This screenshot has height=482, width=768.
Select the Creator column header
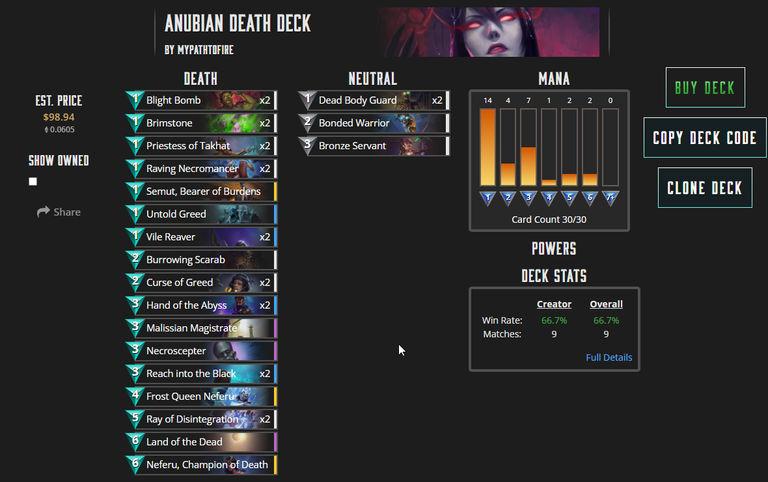(554, 304)
